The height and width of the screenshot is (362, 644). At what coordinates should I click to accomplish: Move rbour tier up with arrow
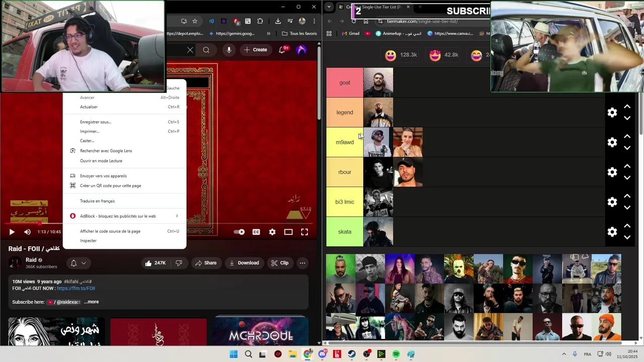tap(627, 166)
